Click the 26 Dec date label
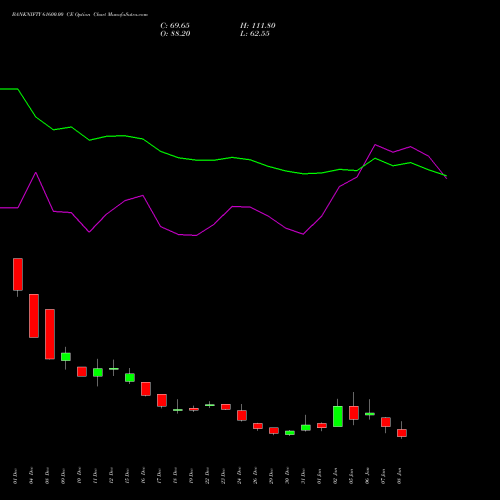This screenshot has height=500, width=500. 255,476
